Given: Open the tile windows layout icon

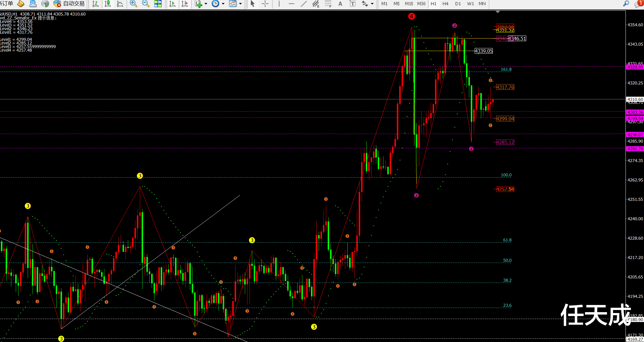Looking at the screenshot, I should [158, 4].
